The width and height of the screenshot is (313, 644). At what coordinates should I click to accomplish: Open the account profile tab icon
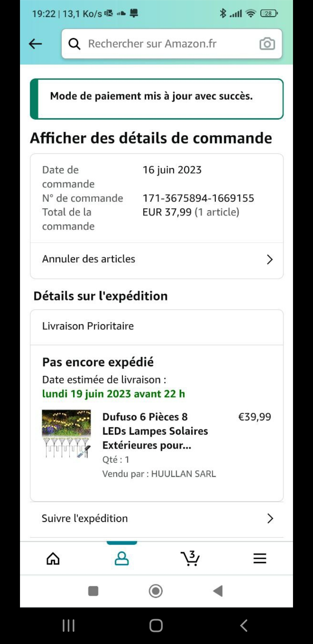coord(122,558)
